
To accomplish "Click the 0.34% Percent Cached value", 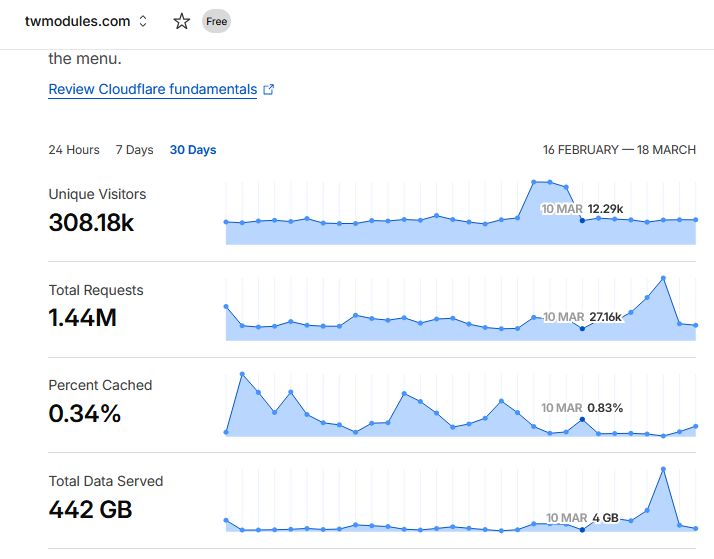I will pyautogui.click(x=85, y=414).
